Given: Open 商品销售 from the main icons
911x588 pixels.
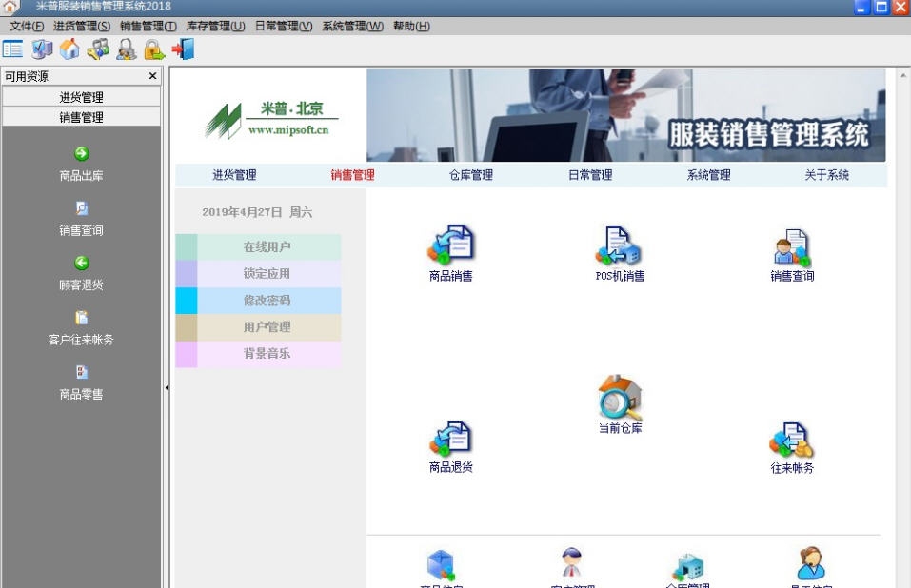Looking at the screenshot, I should (x=448, y=249).
